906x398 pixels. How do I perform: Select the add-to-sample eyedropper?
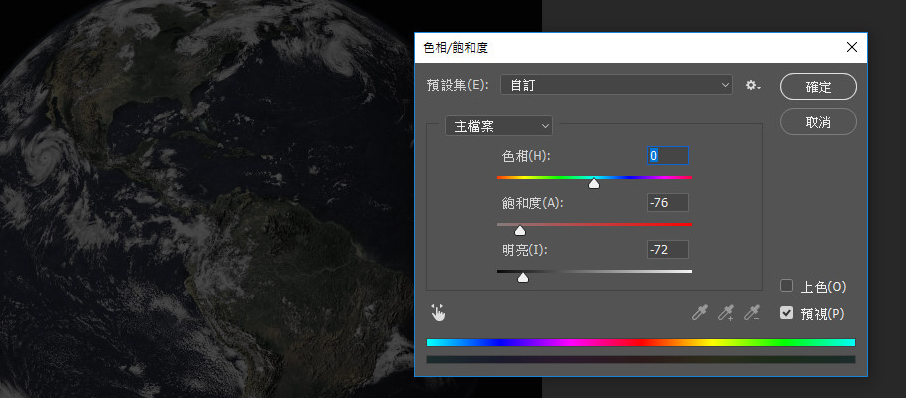pos(726,313)
